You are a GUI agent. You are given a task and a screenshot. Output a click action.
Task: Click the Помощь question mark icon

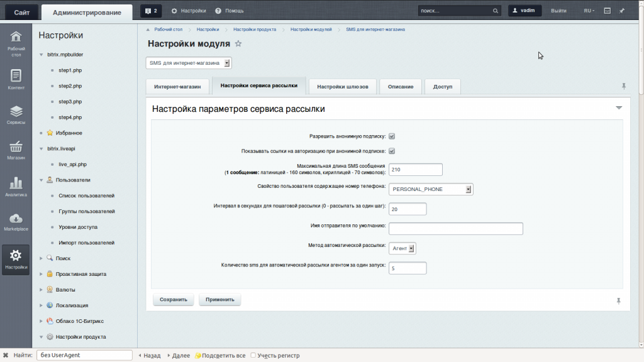(x=218, y=11)
